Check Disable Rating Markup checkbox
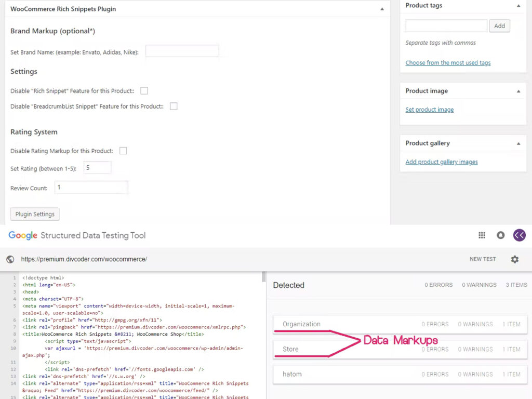This screenshot has width=532, height=399. [x=123, y=151]
